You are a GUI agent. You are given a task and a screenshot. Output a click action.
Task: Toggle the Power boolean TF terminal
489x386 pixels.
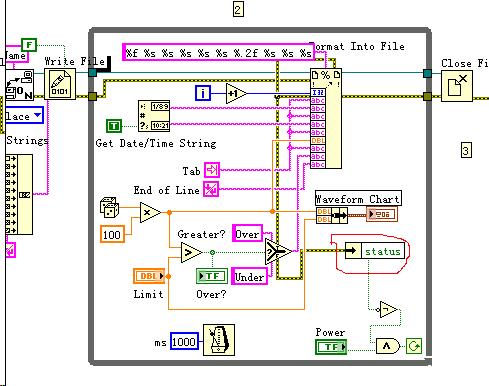pos(331,347)
